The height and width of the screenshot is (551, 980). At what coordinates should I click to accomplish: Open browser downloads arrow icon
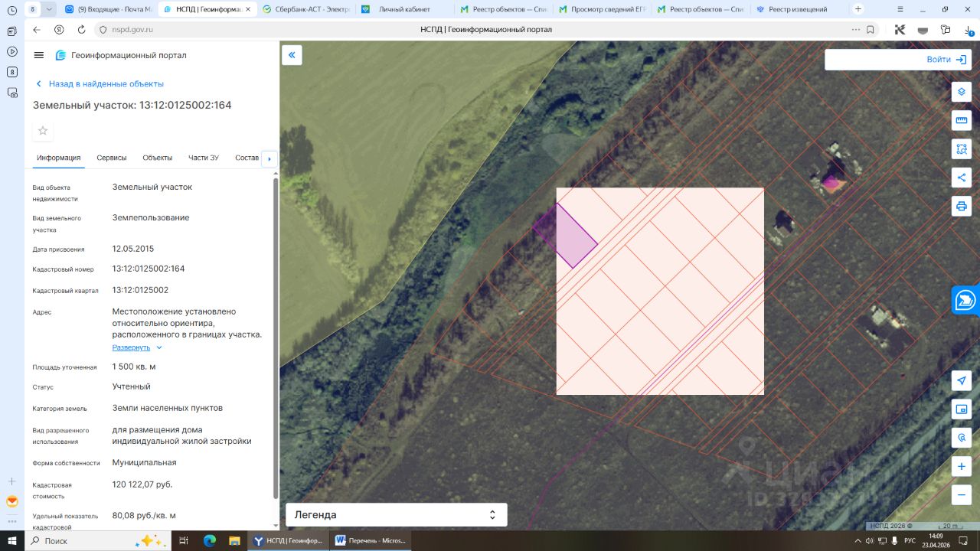click(969, 29)
